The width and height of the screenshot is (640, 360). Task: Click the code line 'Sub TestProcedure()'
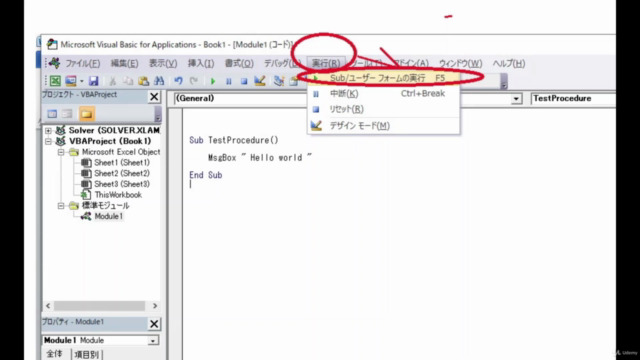[234, 140]
